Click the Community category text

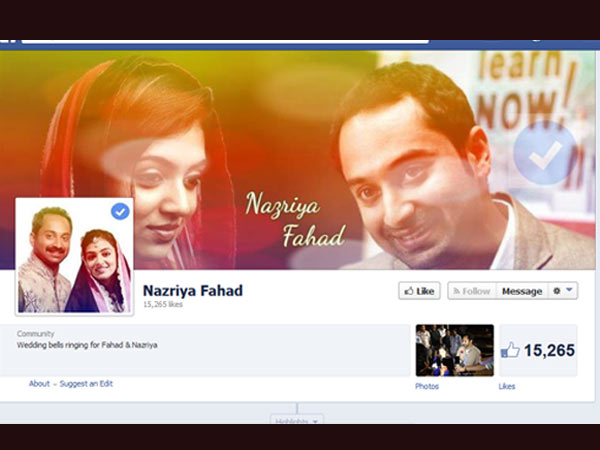coord(35,334)
